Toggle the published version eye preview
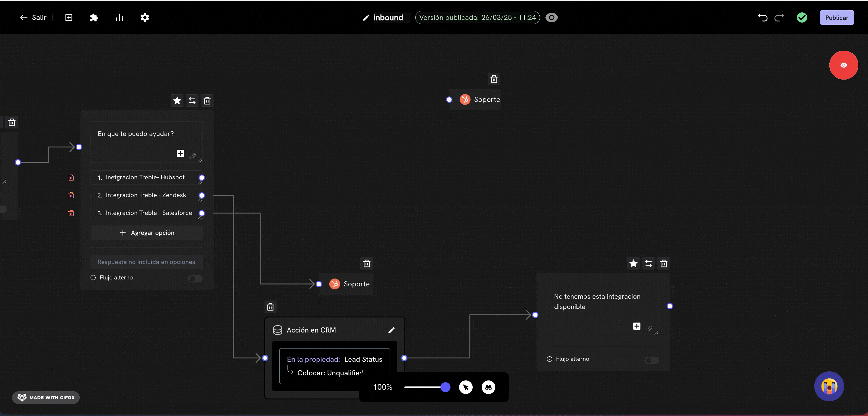This screenshot has height=416, width=868. pos(552,17)
